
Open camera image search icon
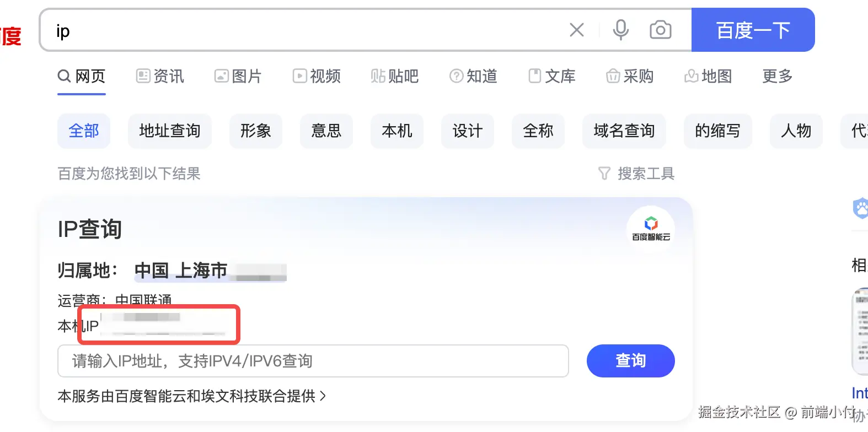660,30
